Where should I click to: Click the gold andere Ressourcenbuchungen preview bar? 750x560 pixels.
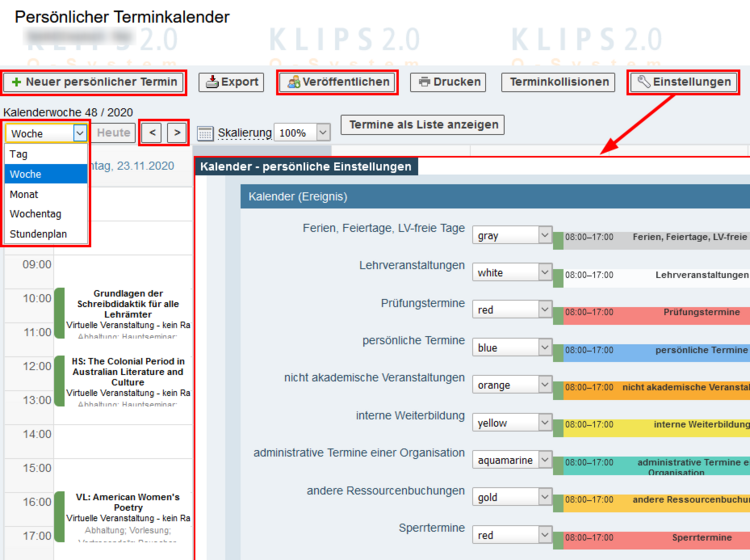[x=651, y=503]
